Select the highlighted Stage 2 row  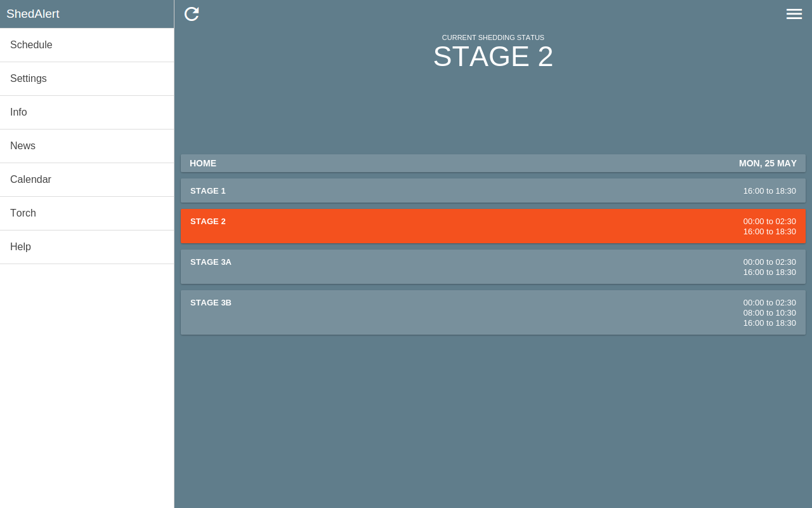pos(493,226)
